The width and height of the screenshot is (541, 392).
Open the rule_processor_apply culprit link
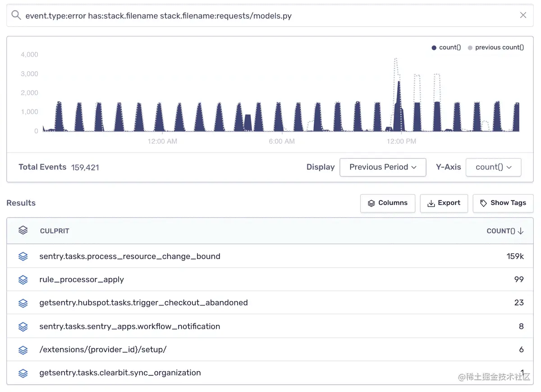82,280
